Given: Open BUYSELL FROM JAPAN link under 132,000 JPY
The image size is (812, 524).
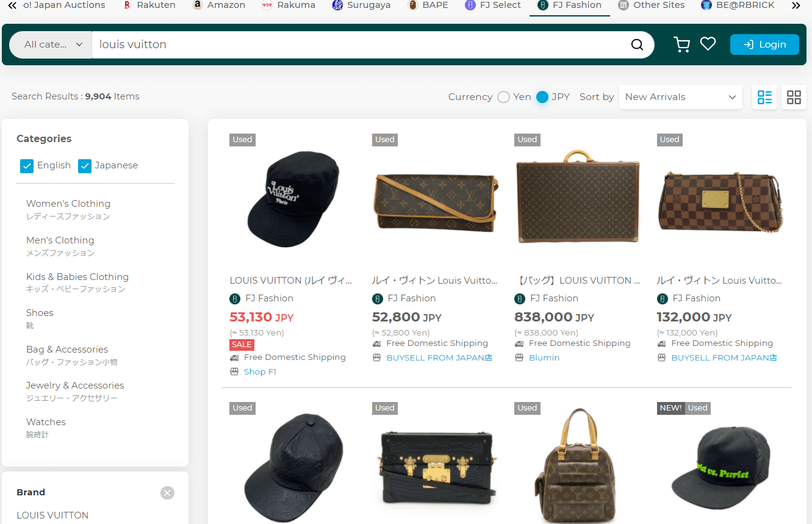Looking at the screenshot, I should (724, 357).
